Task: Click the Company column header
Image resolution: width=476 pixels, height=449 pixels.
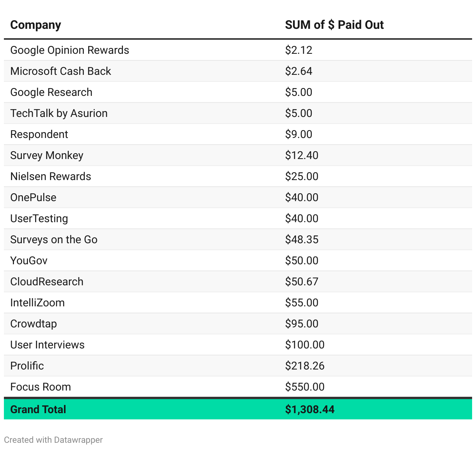Action: click(x=36, y=25)
